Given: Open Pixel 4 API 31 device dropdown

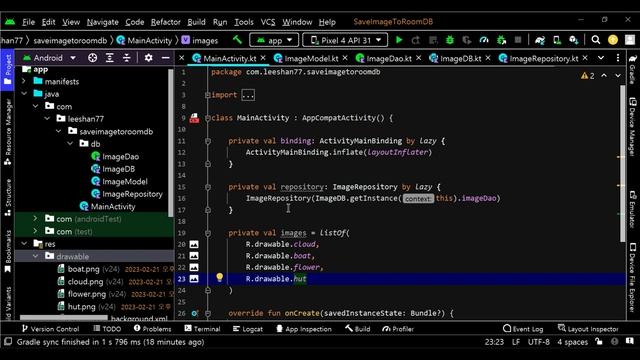Looking at the screenshot, I should tap(345, 40).
